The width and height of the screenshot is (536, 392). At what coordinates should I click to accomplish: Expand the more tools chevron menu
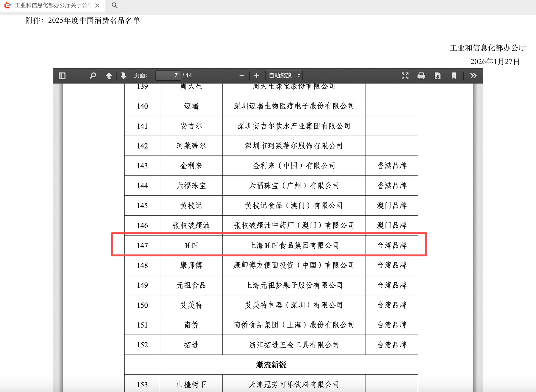pos(473,75)
